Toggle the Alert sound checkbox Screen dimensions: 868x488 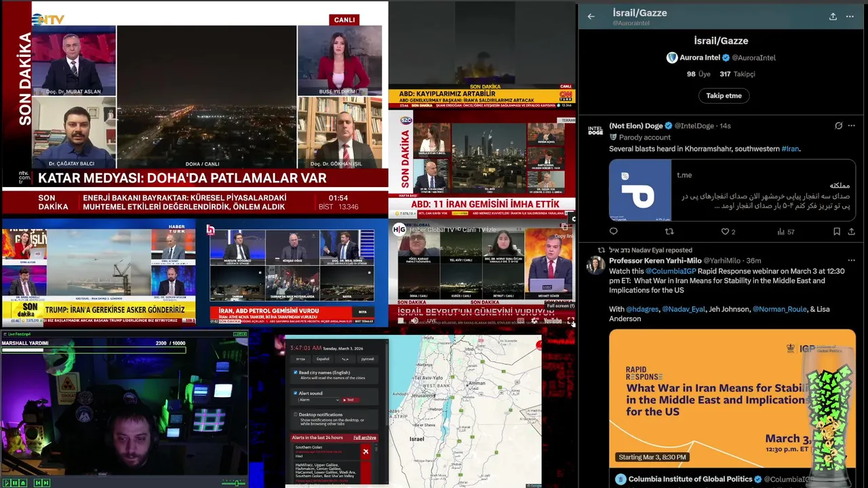tap(296, 393)
